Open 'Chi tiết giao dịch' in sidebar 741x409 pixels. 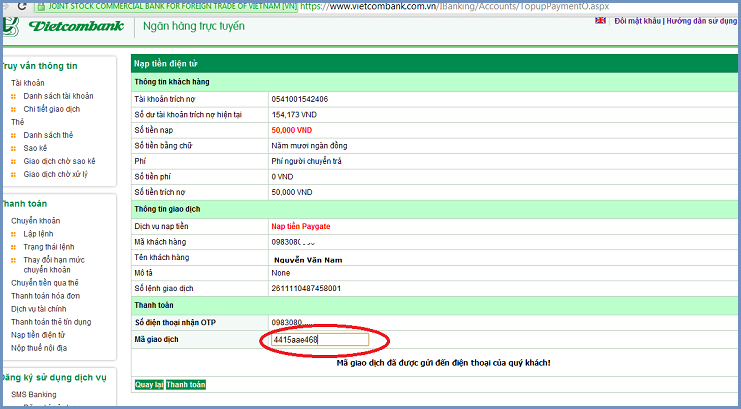tap(51, 109)
